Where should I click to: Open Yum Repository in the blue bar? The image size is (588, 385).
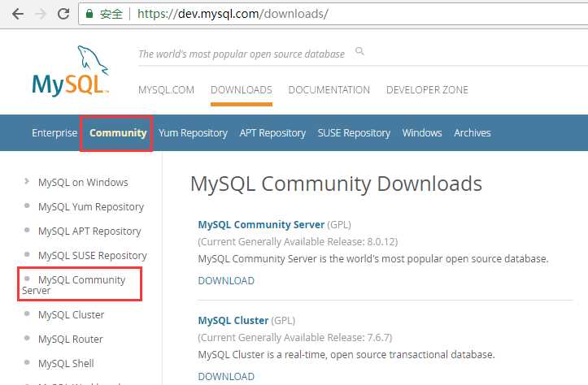coord(194,133)
